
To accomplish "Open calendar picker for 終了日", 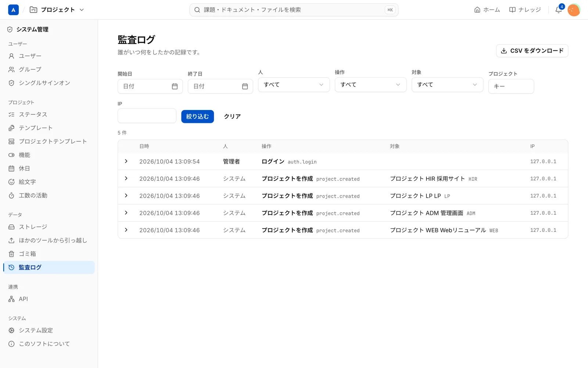I will click(x=245, y=86).
